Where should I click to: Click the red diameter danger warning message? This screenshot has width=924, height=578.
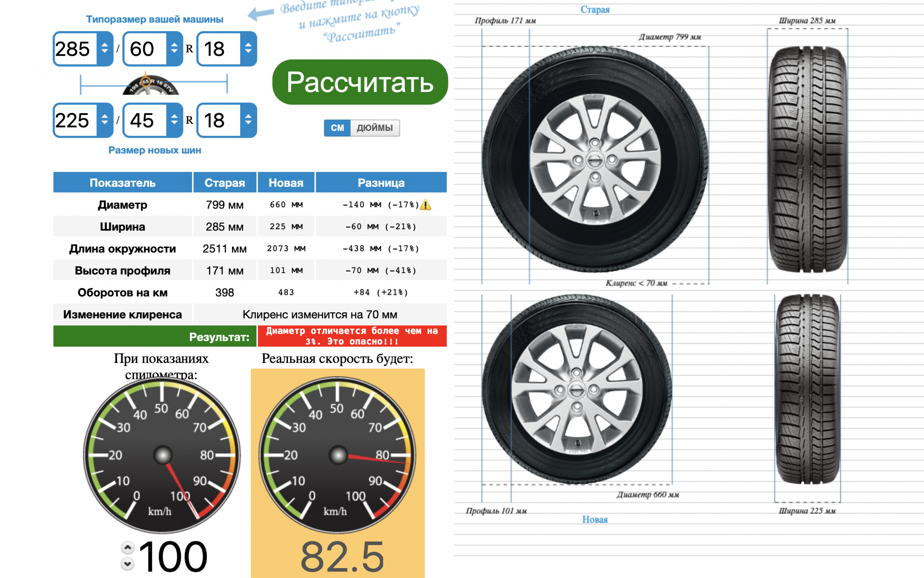click(x=352, y=336)
